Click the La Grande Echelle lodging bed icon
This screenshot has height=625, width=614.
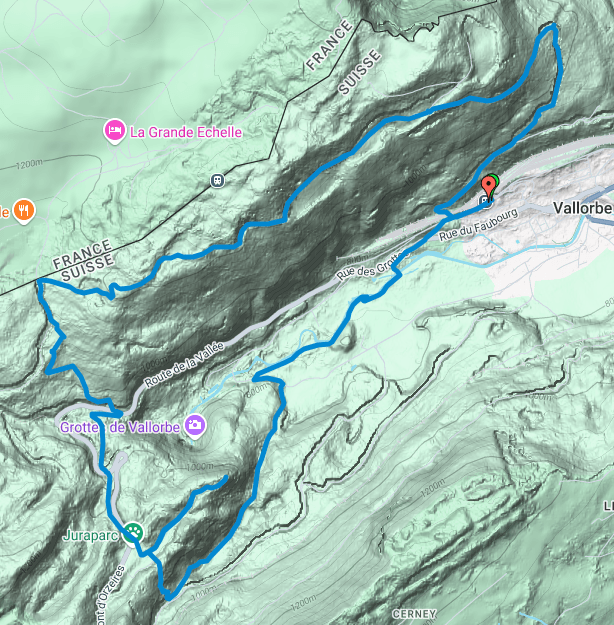coord(114,130)
